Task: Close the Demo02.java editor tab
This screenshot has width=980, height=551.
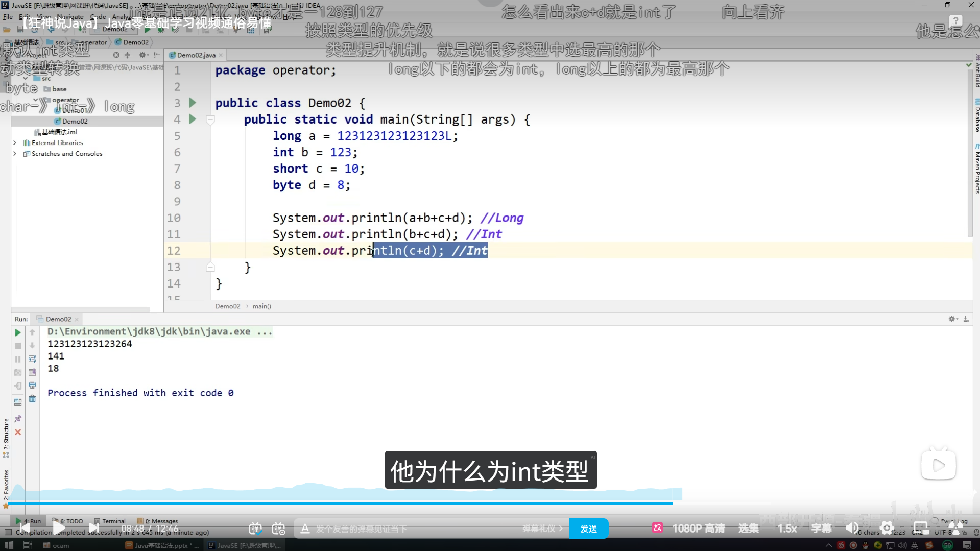Action: click(221, 55)
